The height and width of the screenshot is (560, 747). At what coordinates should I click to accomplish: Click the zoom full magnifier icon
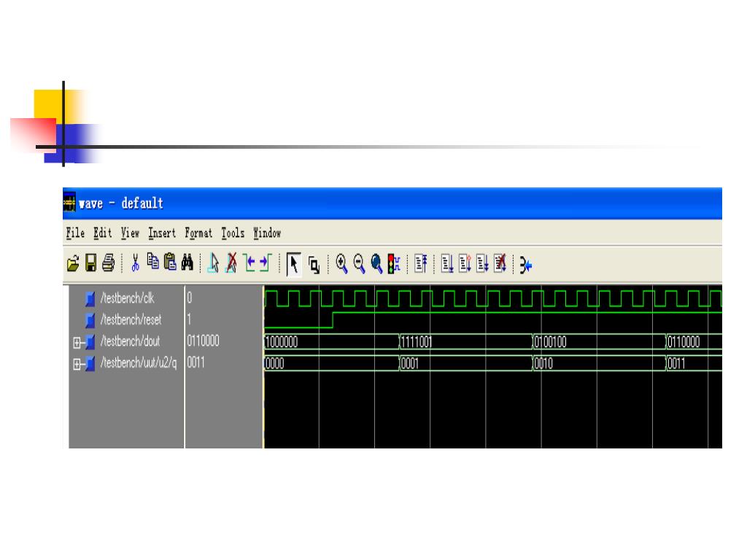coord(376,264)
